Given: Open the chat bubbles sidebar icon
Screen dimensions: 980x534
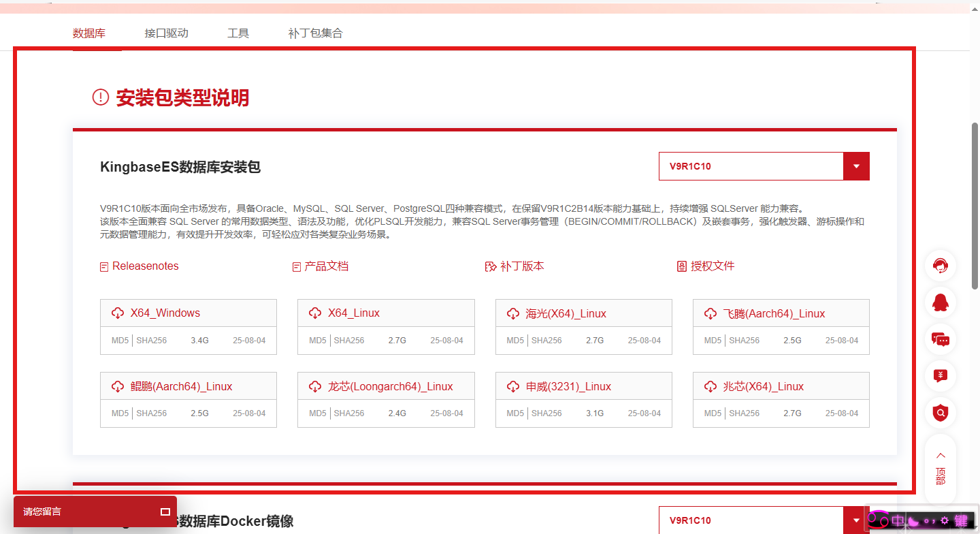Looking at the screenshot, I should point(941,339).
